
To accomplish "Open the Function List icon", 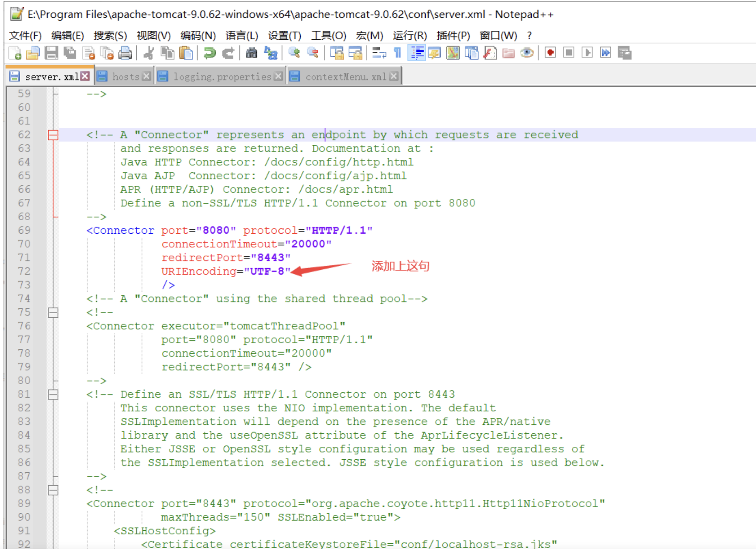I will click(490, 53).
